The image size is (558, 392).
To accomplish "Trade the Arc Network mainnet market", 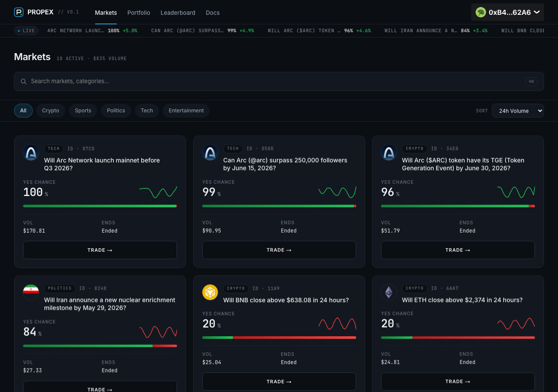I will 100,250.
